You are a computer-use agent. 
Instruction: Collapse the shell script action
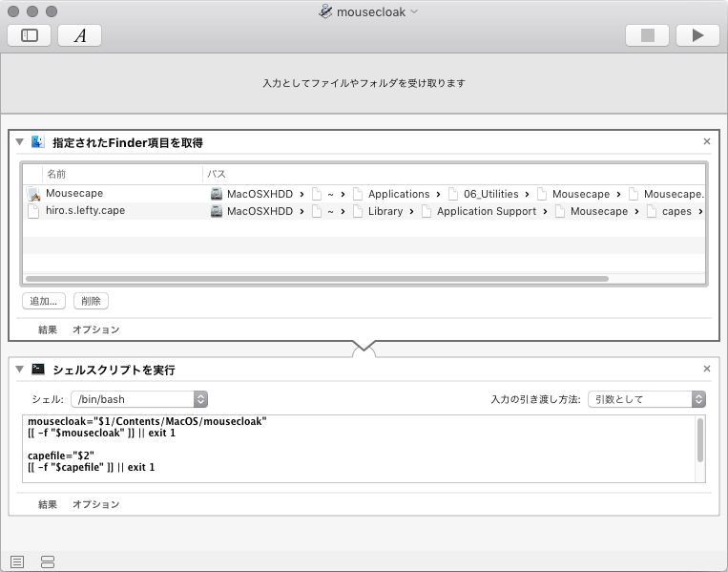(x=19, y=370)
